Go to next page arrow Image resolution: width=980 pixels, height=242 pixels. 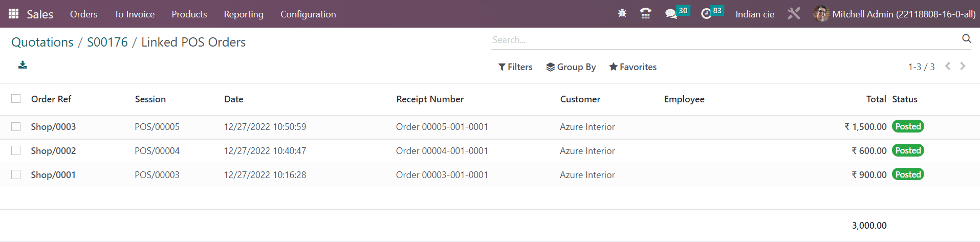[x=963, y=66]
